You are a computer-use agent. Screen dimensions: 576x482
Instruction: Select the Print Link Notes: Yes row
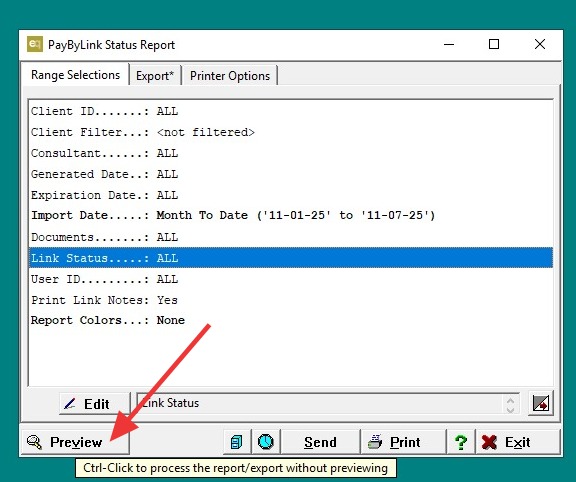pos(291,300)
